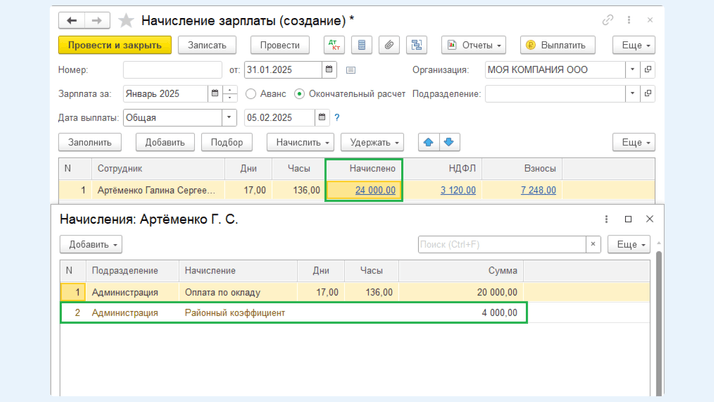714x402 pixels.
Task: Click the Провести и закрыть button
Action: 114,45
